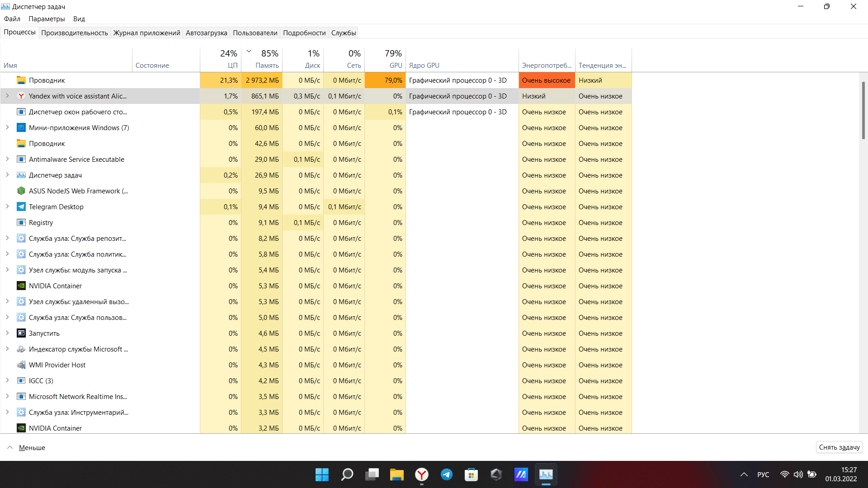Expand the Telegram Desktop process
This screenshot has height=488, width=868.
coord(7,206)
